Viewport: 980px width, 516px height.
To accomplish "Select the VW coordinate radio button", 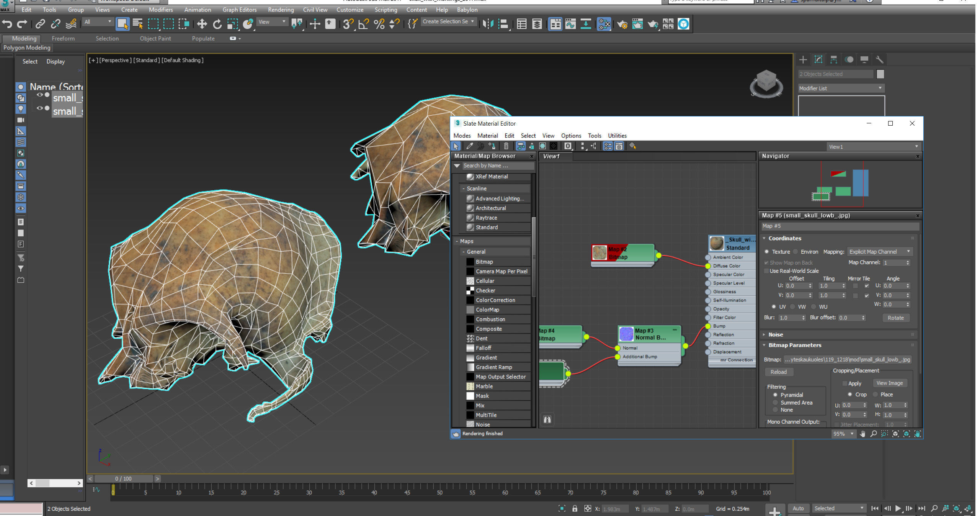I will 793,307.
